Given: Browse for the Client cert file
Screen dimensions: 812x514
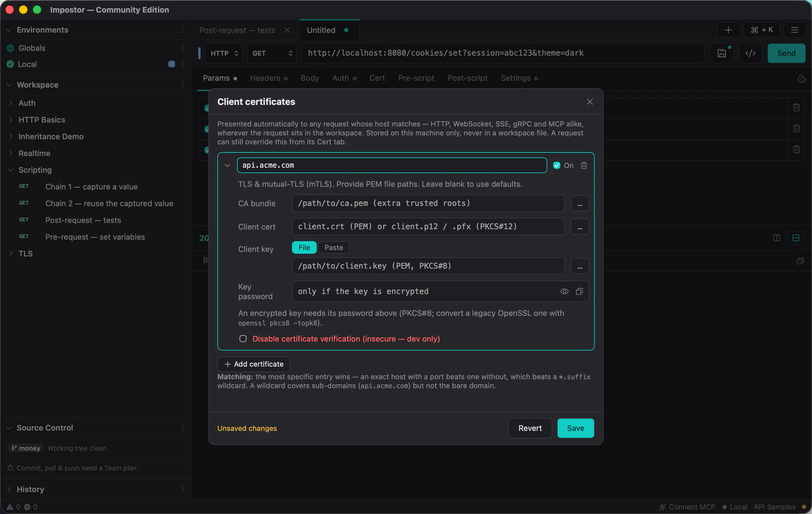Looking at the screenshot, I should (x=580, y=227).
